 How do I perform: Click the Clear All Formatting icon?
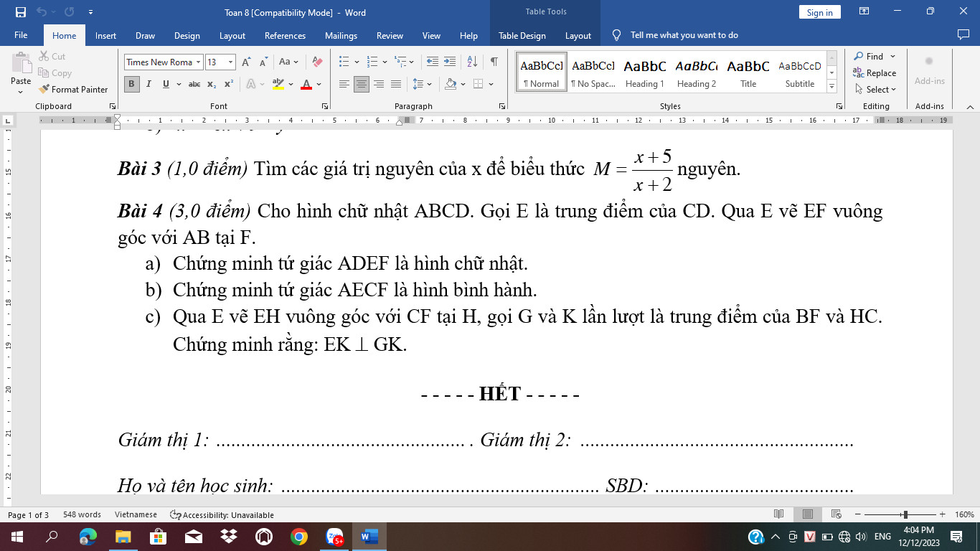click(x=317, y=62)
